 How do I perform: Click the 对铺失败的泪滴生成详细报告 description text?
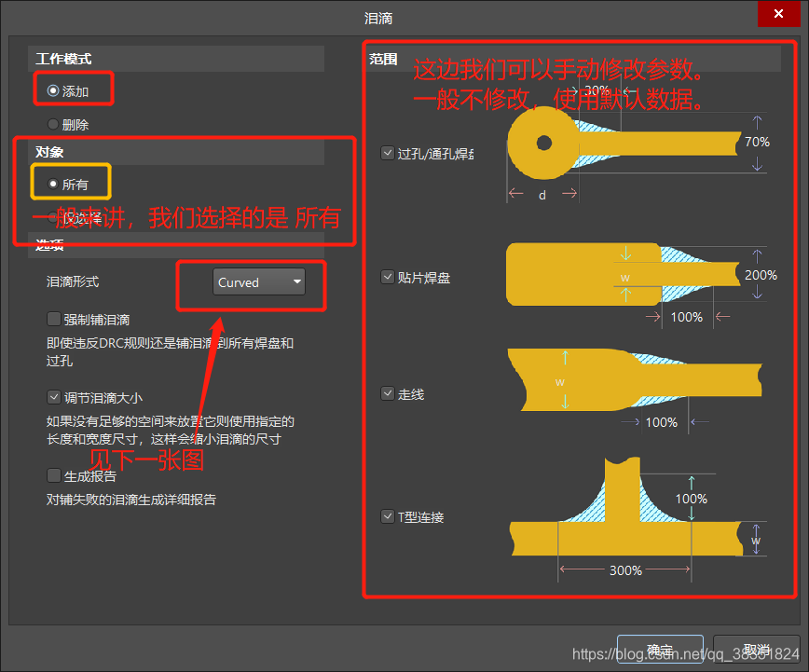pos(131,500)
